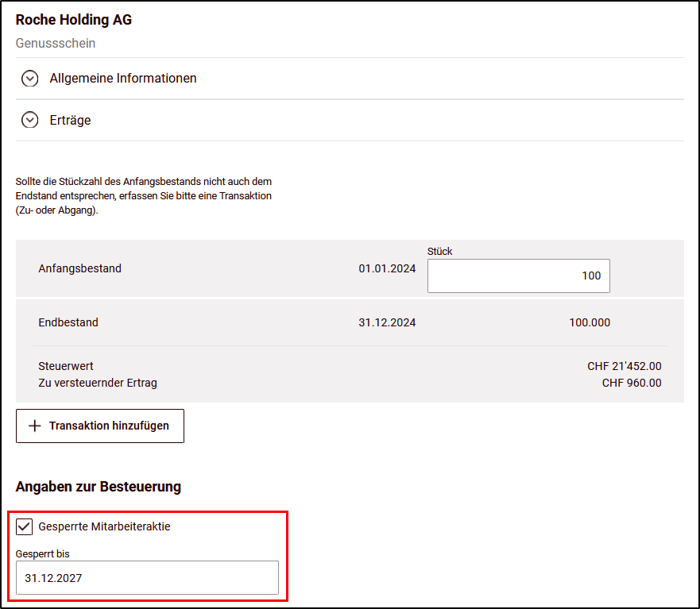
Task: Click the Gesperrt bis date field
Action: 147,578
